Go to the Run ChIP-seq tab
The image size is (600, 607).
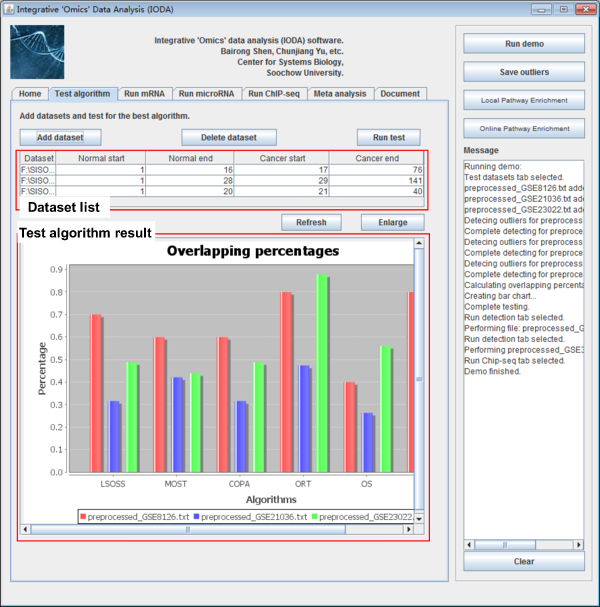click(274, 94)
